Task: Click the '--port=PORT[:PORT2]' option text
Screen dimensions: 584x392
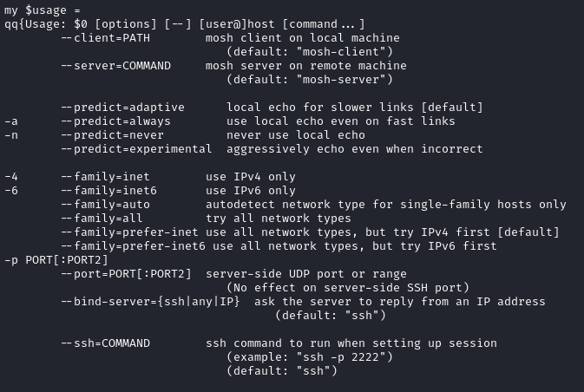Action: pyautogui.click(x=127, y=274)
